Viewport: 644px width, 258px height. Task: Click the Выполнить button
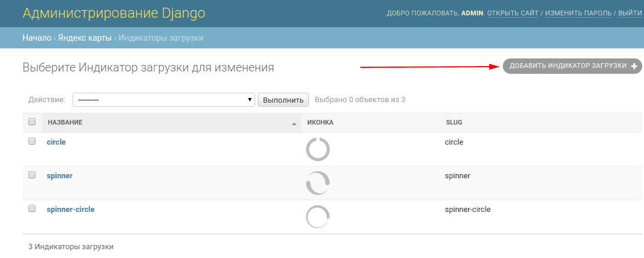point(283,100)
